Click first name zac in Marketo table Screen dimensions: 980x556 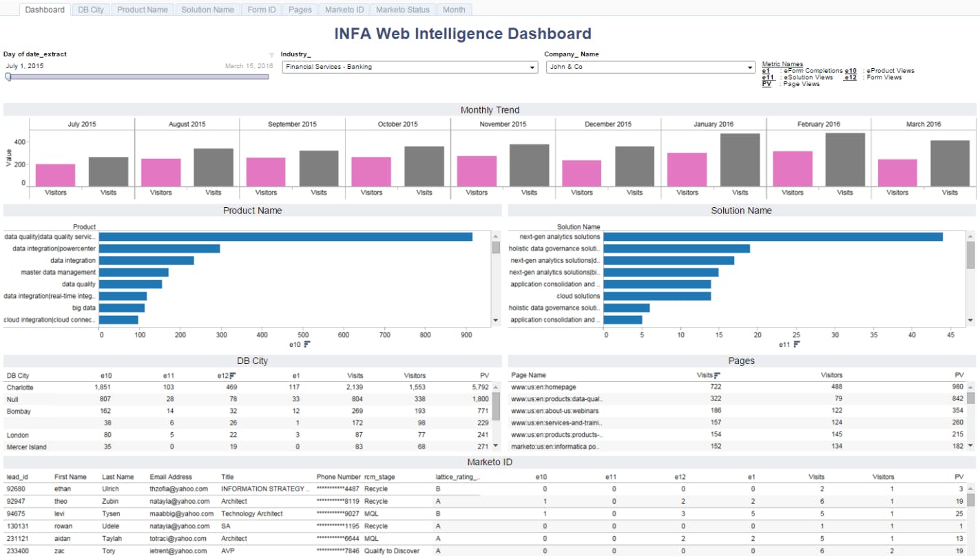tap(60, 551)
